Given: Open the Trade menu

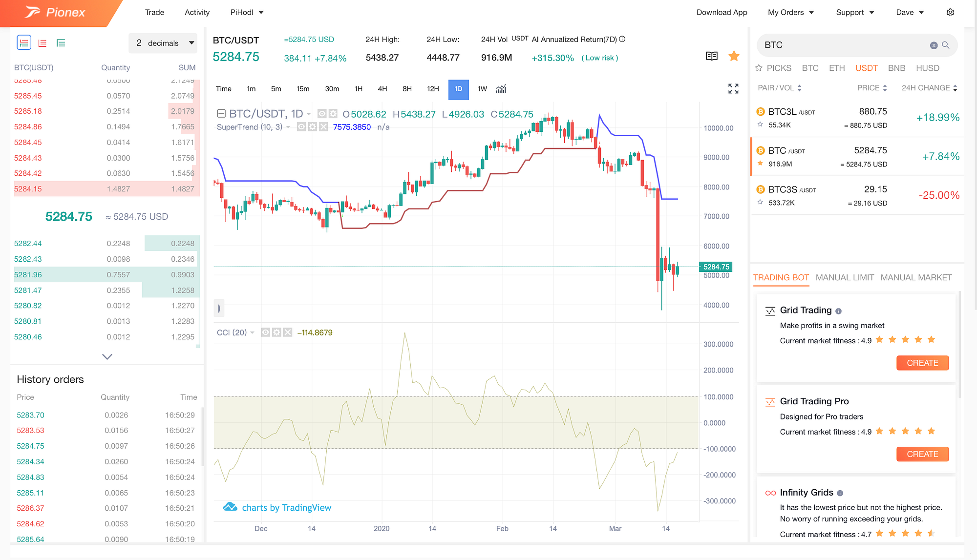Looking at the screenshot, I should pyautogui.click(x=154, y=12).
